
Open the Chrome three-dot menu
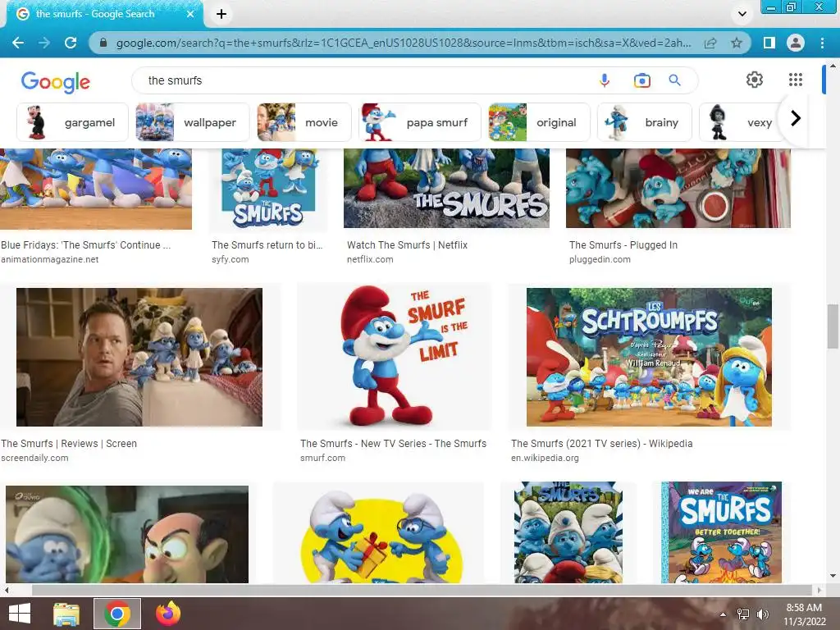pos(822,43)
